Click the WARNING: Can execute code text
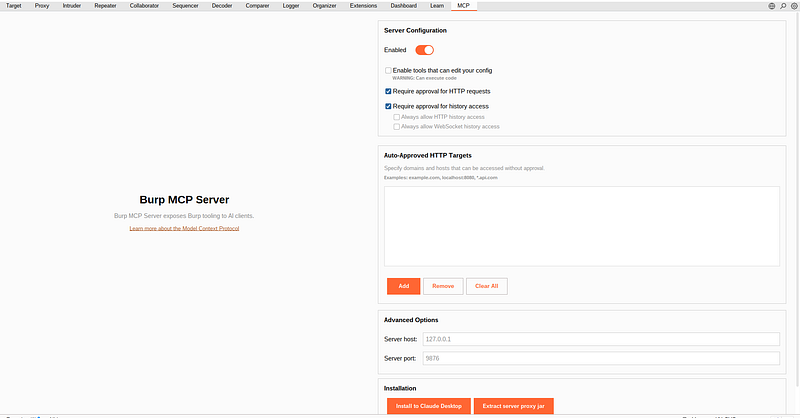 [x=424, y=78]
